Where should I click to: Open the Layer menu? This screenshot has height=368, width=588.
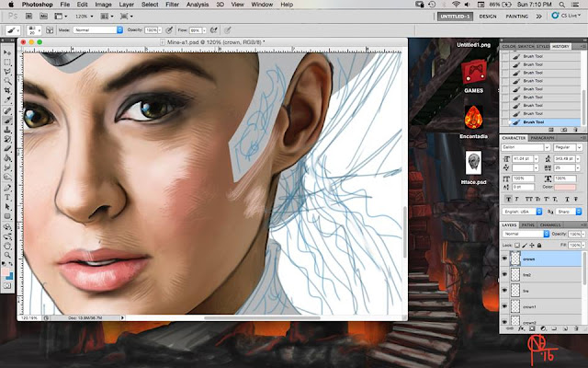[127, 5]
